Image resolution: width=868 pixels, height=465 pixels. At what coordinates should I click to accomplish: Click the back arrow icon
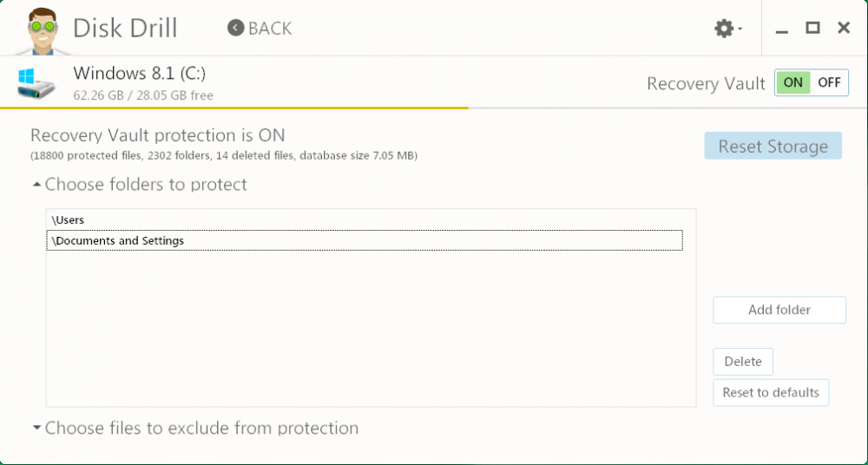coord(235,29)
